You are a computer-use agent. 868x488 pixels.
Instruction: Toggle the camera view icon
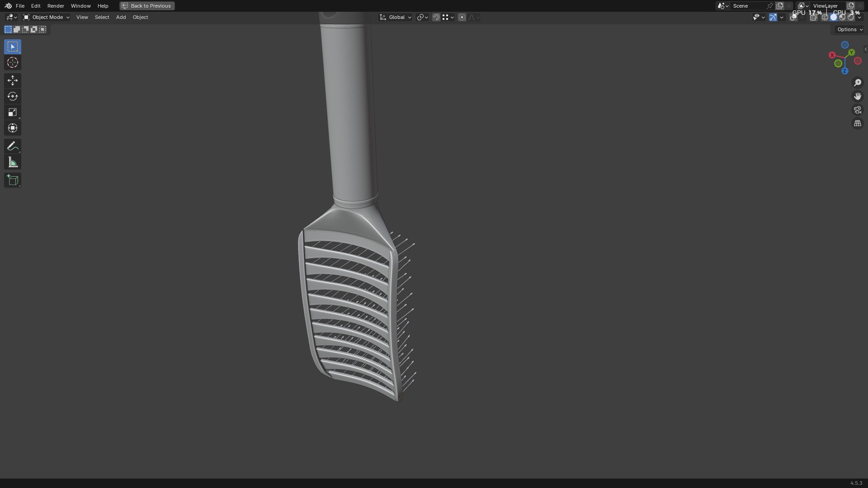pos(858,110)
